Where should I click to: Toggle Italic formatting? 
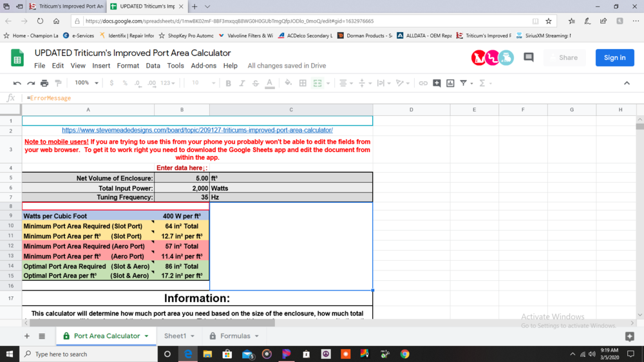[242, 83]
